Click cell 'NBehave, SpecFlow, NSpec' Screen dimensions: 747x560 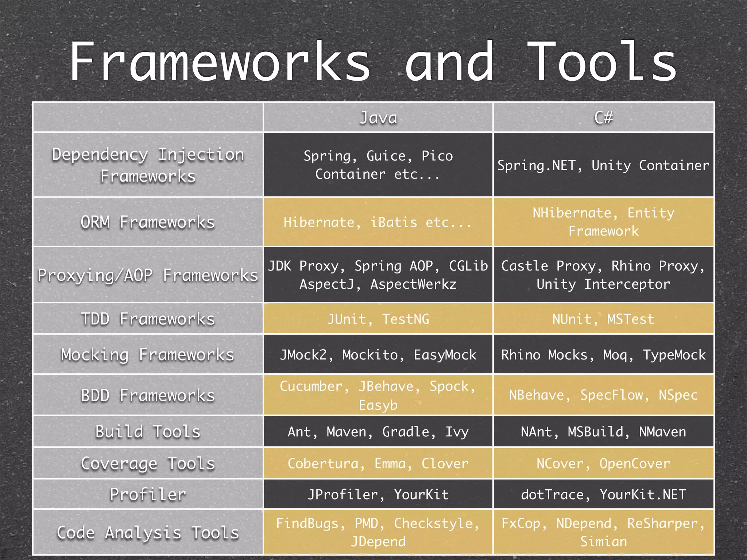tap(604, 395)
